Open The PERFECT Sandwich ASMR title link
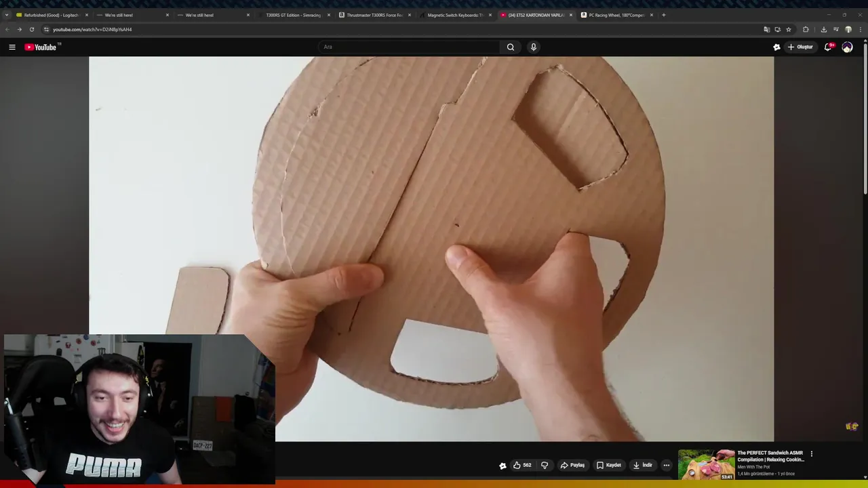 [770, 456]
